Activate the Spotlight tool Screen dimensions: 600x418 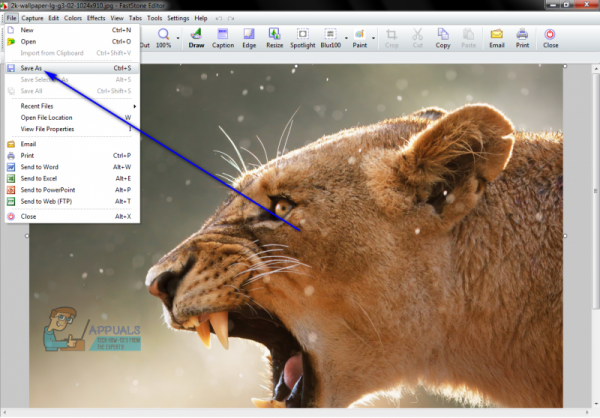[x=302, y=38]
